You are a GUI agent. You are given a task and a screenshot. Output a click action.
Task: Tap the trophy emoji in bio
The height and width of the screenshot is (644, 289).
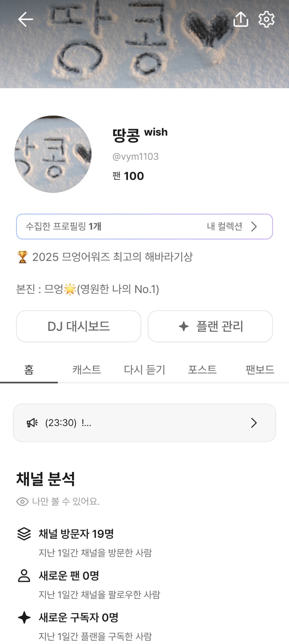tap(22, 257)
